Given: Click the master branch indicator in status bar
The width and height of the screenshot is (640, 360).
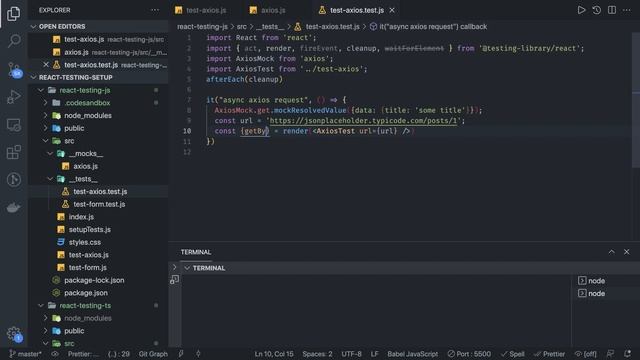Looking at the screenshot, I should click(x=25, y=354).
